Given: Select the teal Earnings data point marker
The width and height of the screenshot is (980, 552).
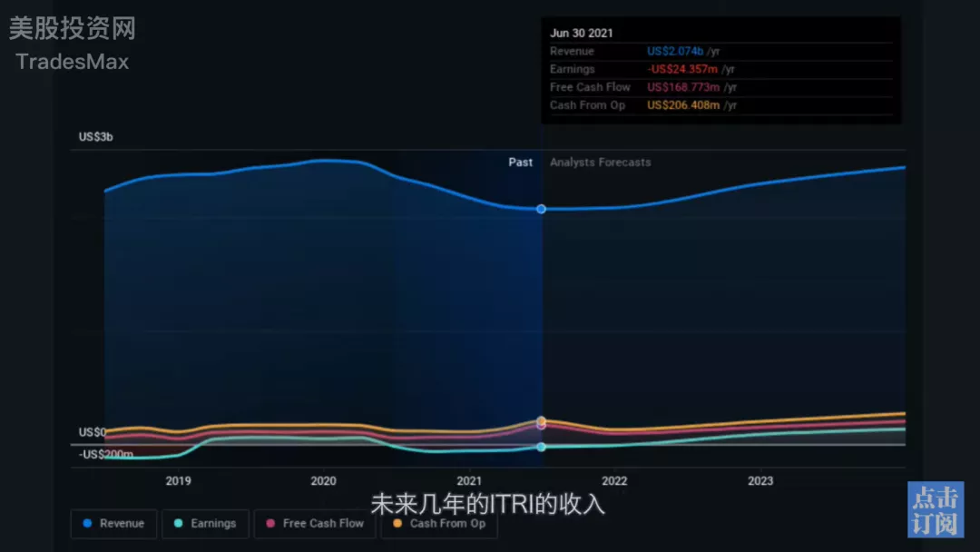Looking at the screenshot, I should pyautogui.click(x=542, y=447).
